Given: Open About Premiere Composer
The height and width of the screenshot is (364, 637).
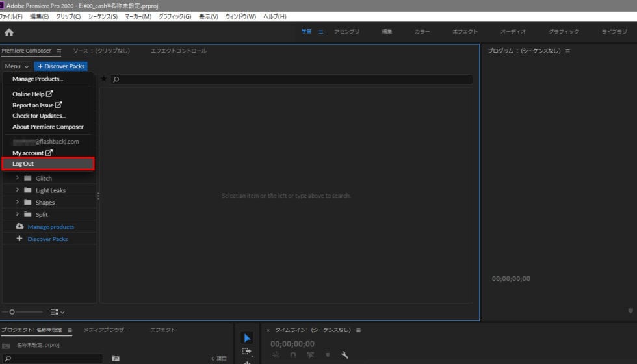Looking at the screenshot, I should tap(48, 127).
